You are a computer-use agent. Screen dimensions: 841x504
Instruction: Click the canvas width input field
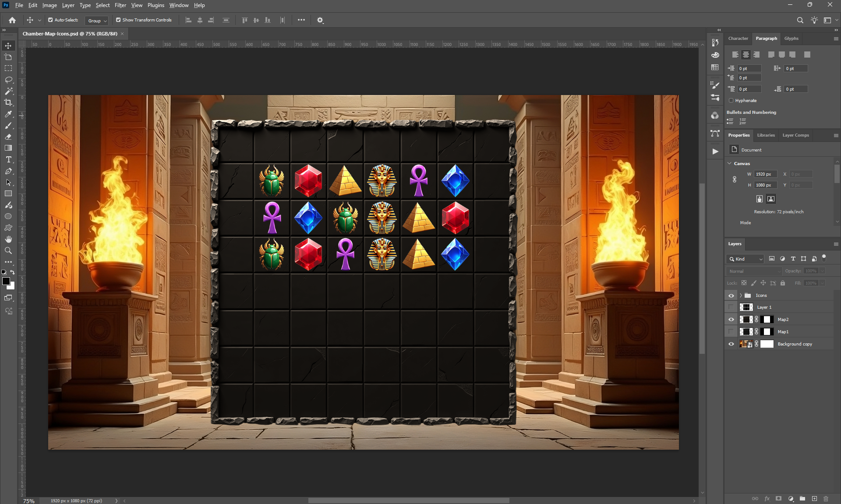coord(765,174)
